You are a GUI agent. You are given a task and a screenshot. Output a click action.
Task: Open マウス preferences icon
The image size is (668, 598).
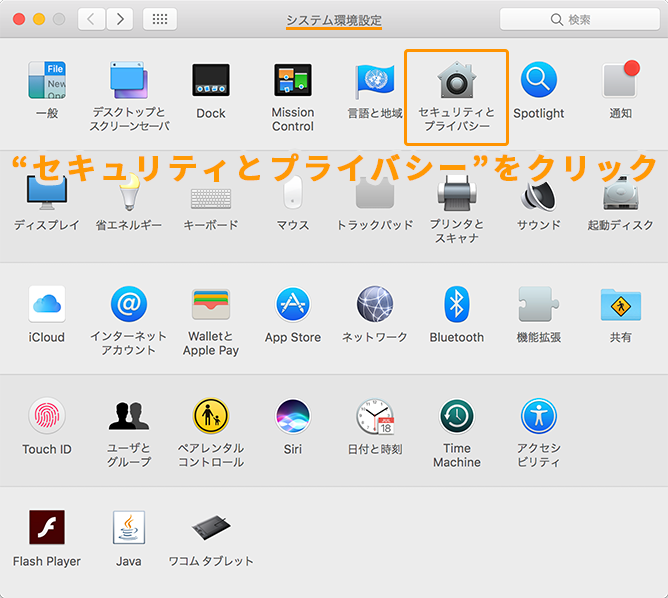pyautogui.click(x=293, y=193)
